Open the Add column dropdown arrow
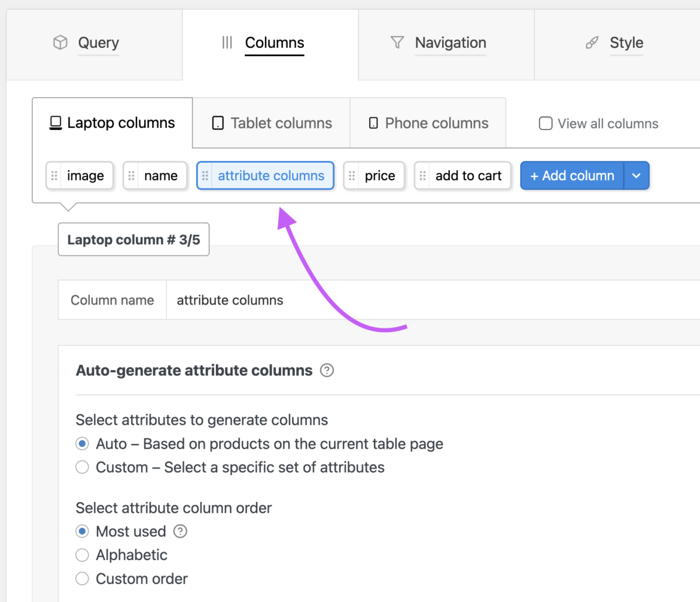Screen dimensions: 700x602 [x=636, y=176]
